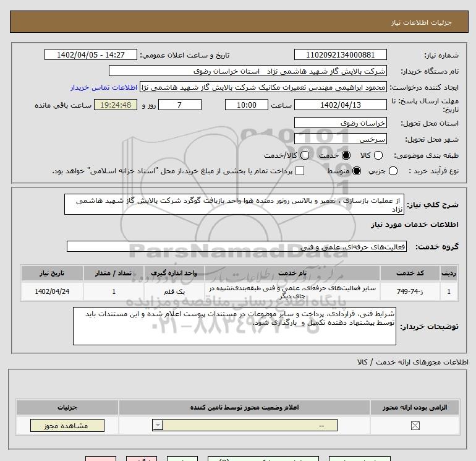The image size is (476, 461).
Task: Click the delivery city field سرخس
Action: (340, 139)
